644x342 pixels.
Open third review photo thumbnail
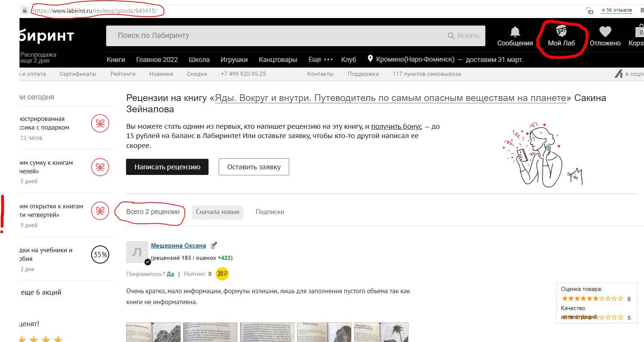click(267, 332)
